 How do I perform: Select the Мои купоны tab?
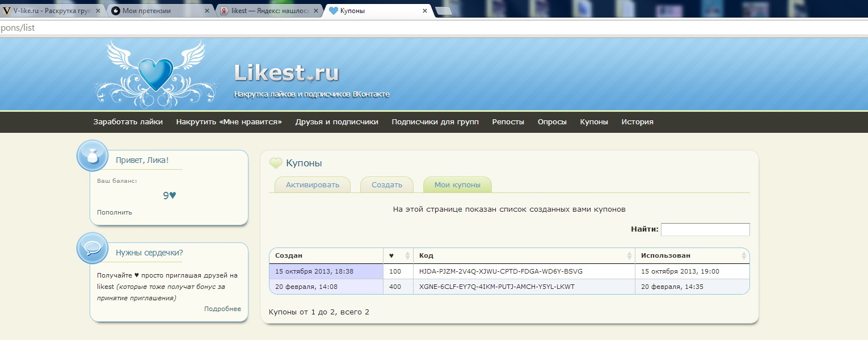click(x=457, y=184)
